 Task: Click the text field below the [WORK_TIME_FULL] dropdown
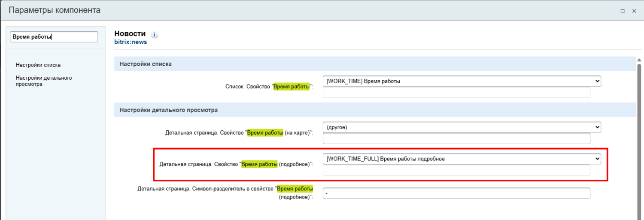[456, 170]
